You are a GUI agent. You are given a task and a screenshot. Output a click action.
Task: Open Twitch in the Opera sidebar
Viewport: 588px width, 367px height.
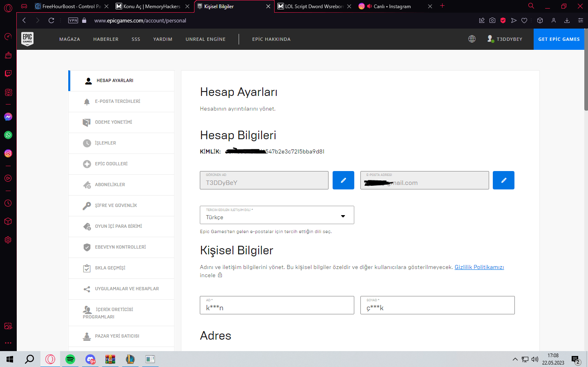(x=8, y=73)
